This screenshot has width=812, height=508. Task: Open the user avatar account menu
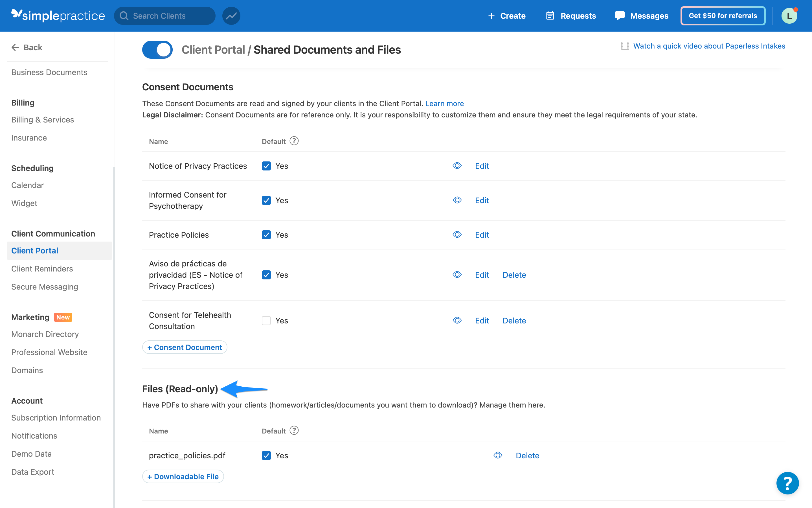[789, 16]
